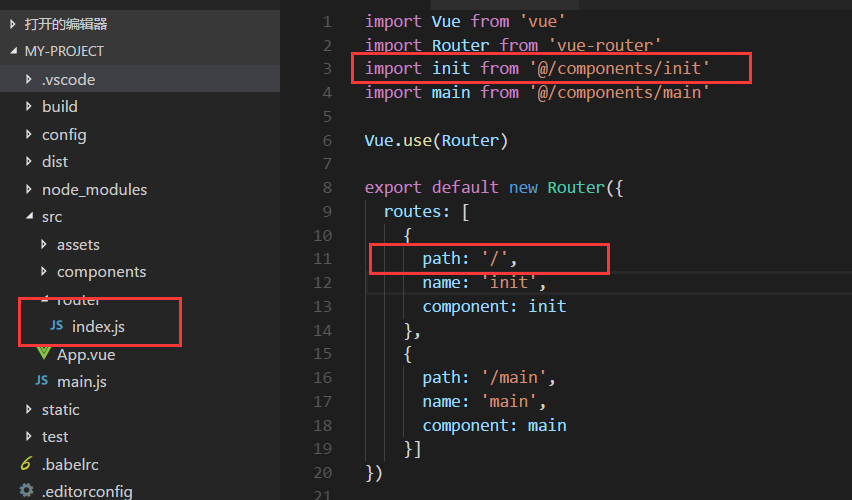
Task: Expand the static folder arrow
Action: (29, 409)
